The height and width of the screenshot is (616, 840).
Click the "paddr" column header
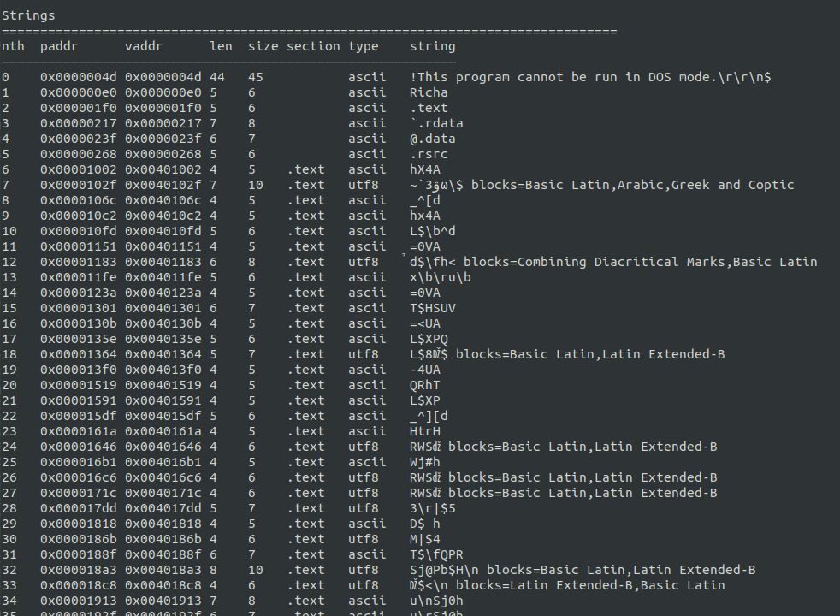click(59, 46)
